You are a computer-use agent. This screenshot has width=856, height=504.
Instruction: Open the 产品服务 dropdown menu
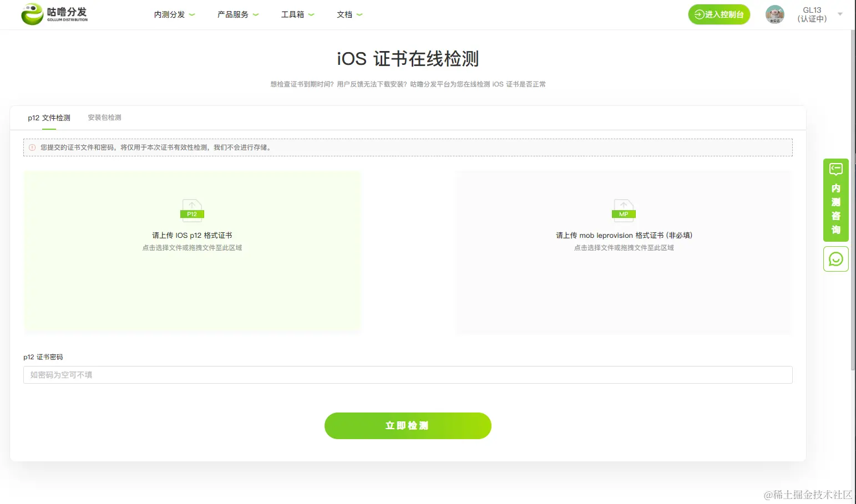(x=238, y=14)
